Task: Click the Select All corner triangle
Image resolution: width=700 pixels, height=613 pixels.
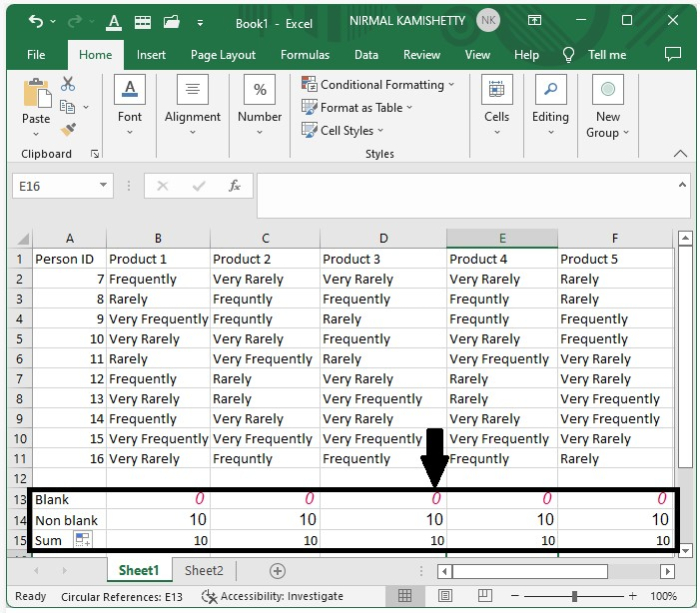Action: (23, 239)
